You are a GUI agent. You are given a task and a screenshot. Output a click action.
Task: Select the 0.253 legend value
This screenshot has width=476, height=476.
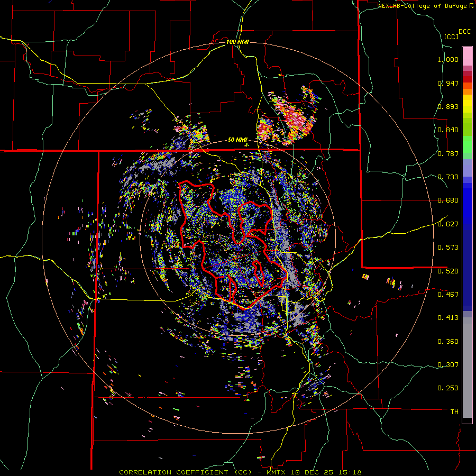448,388
